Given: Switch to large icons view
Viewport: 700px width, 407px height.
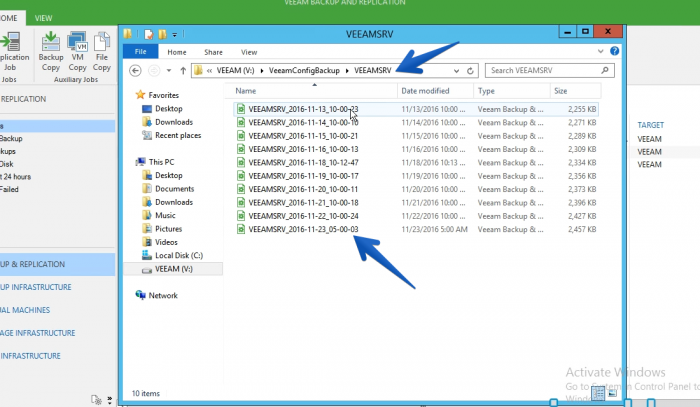Looking at the screenshot, I should click(612, 393).
